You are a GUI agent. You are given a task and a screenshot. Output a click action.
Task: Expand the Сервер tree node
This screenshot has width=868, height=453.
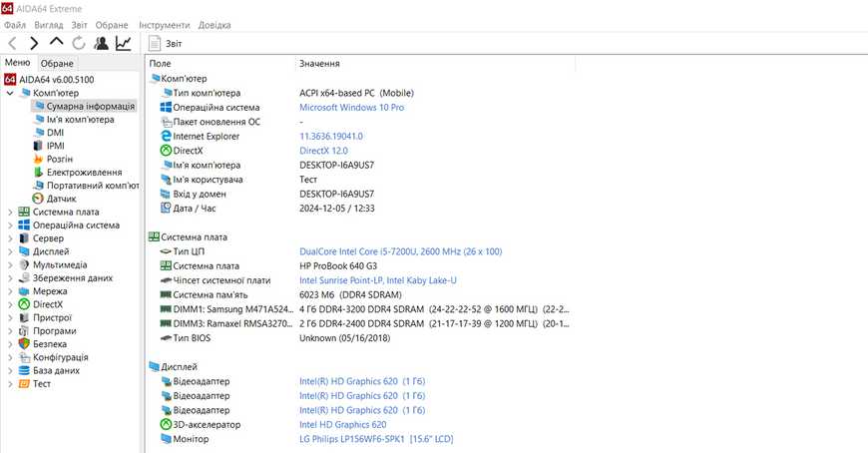[x=10, y=238]
